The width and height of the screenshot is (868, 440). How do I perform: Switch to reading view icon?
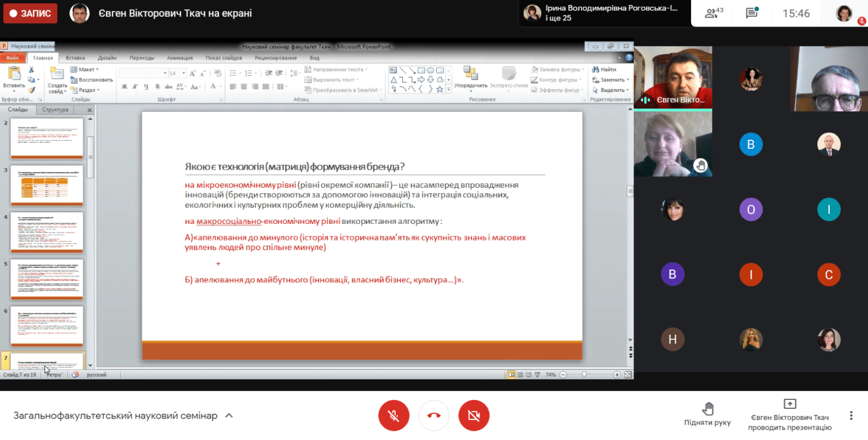528,374
